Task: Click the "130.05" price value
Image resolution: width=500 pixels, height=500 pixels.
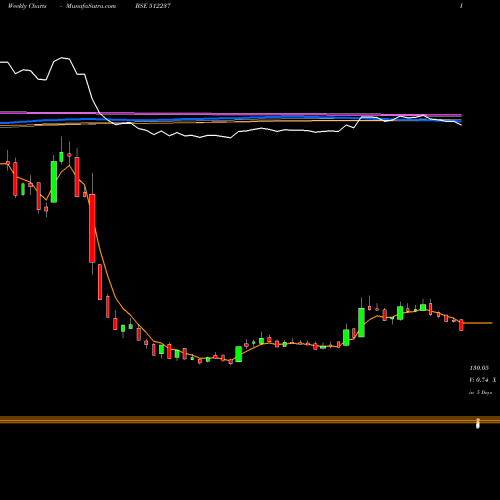Action: tap(479, 368)
